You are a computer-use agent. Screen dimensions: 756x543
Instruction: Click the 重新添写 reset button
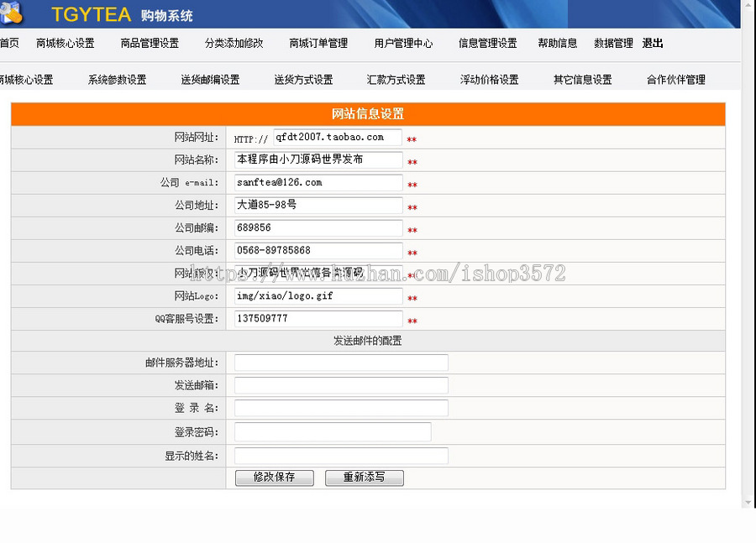[x=365, y=477]
